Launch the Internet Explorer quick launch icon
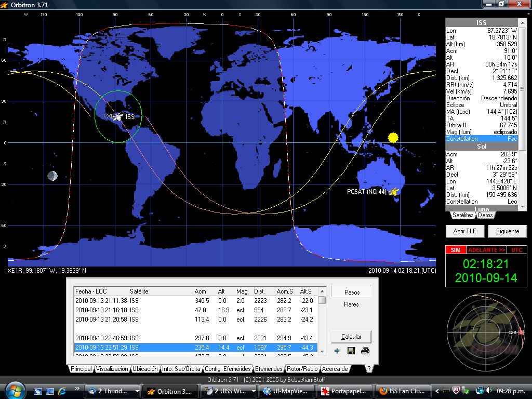The image size is (532, 399). [x=62, y=391]
